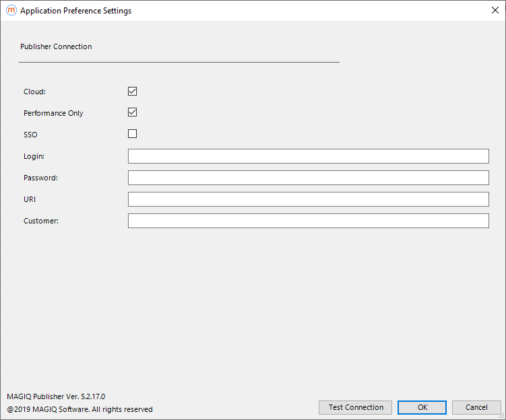Viewport: 506px width, 420px height.
Task: Click the Publisher Connection heading
Action: 56,46
